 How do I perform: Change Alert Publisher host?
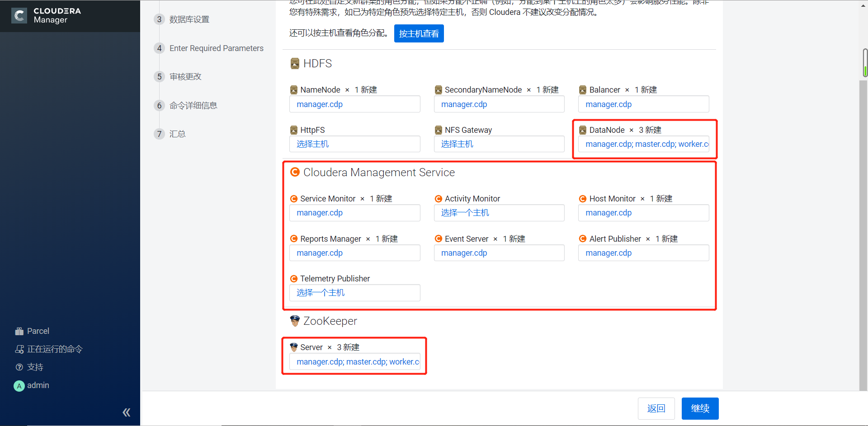click(x=643, y=253)
